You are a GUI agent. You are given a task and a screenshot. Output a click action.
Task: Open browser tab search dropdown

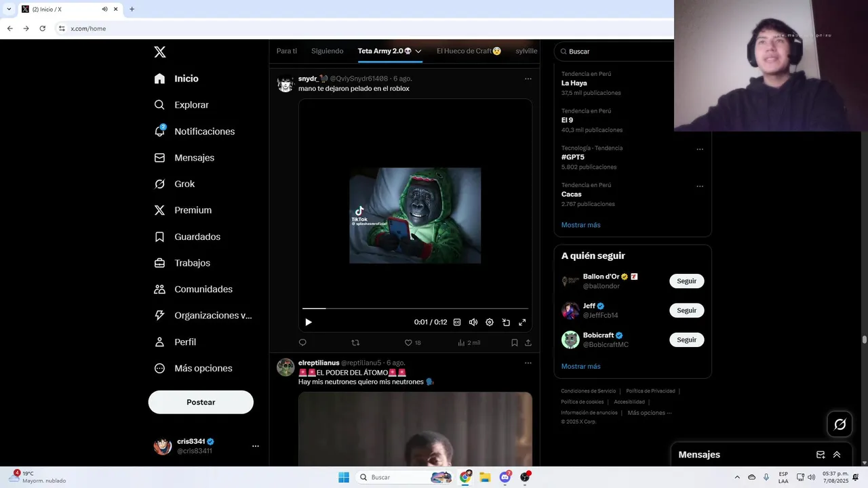click(x=9, y=9)
